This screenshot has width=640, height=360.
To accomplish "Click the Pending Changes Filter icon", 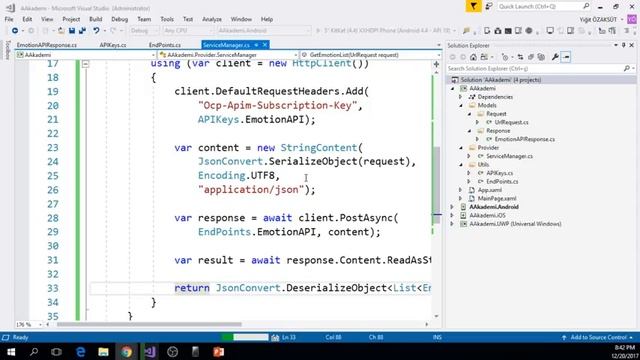I will (x=505, y=57).
